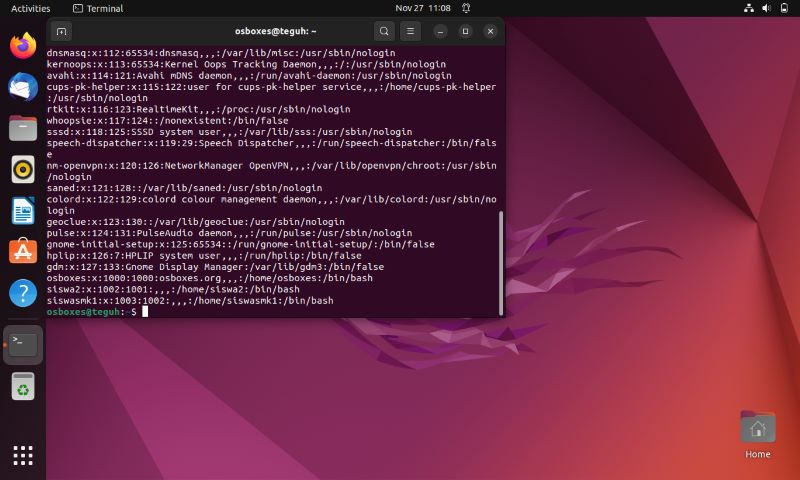The image size is (800, 480).
Task: Click the speech-dispatcher entry line
Action: 271,148
